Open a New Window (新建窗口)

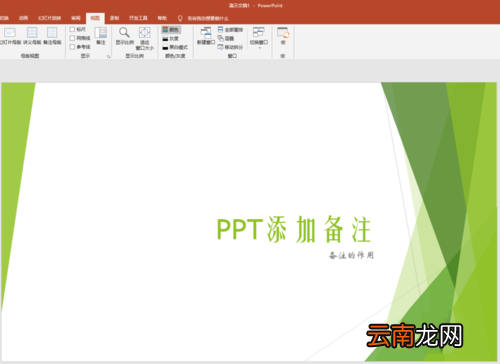[206, 36]
